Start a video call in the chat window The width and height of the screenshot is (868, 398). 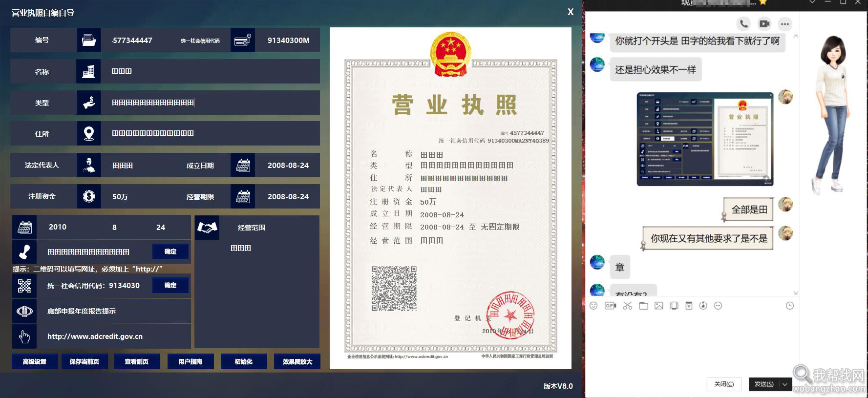coord(764,23)
